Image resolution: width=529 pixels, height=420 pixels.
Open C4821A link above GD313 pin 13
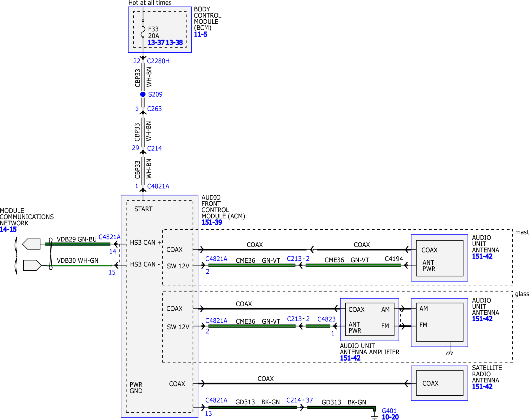[x=216, y=400]
